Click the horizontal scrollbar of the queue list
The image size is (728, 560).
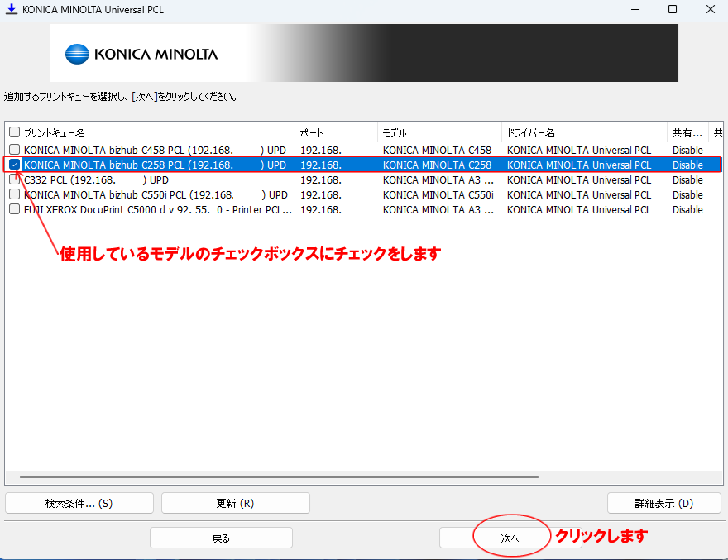click(279, 477)
